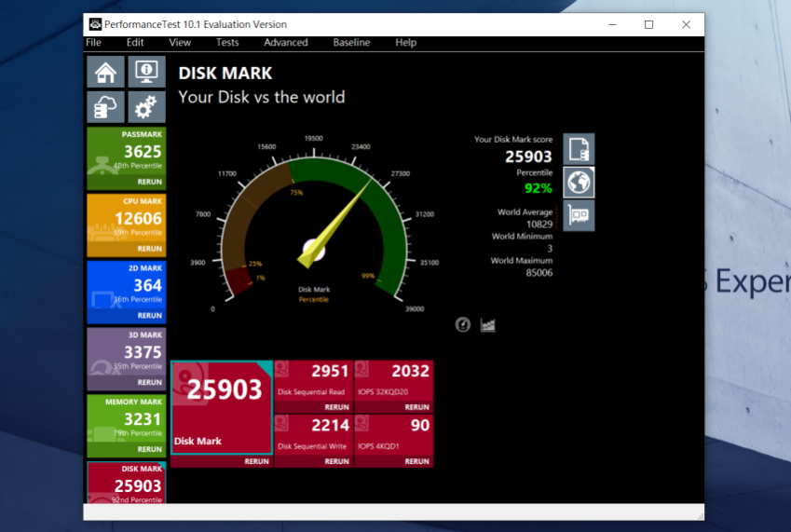Click the Your Disk Mark score 25903

tap(528, 157)
